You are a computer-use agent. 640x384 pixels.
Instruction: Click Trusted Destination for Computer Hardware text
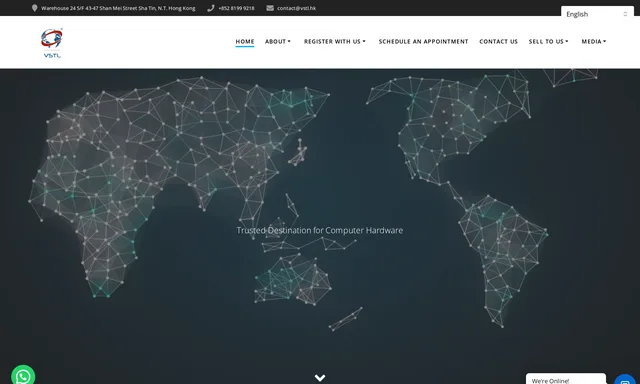pyautogui.click(x=320, y=230)
